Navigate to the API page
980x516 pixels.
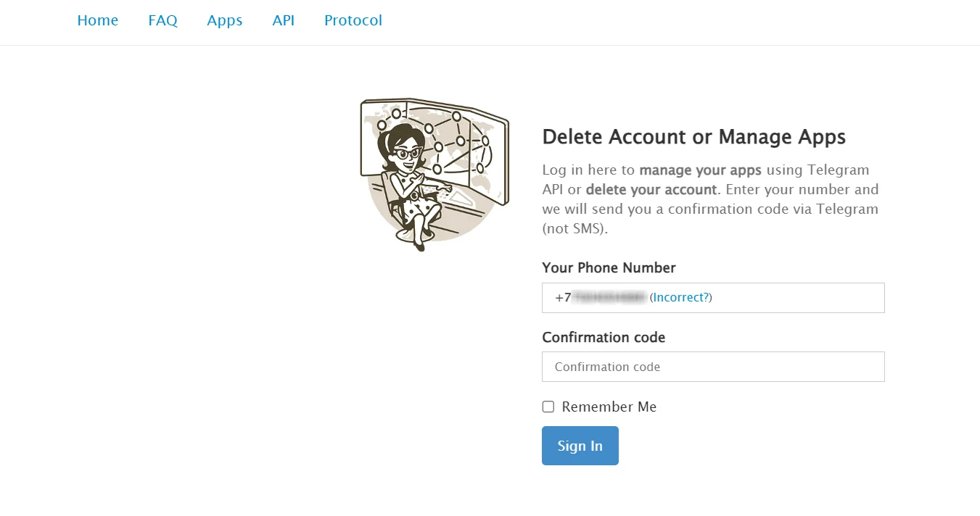(283, 20)
